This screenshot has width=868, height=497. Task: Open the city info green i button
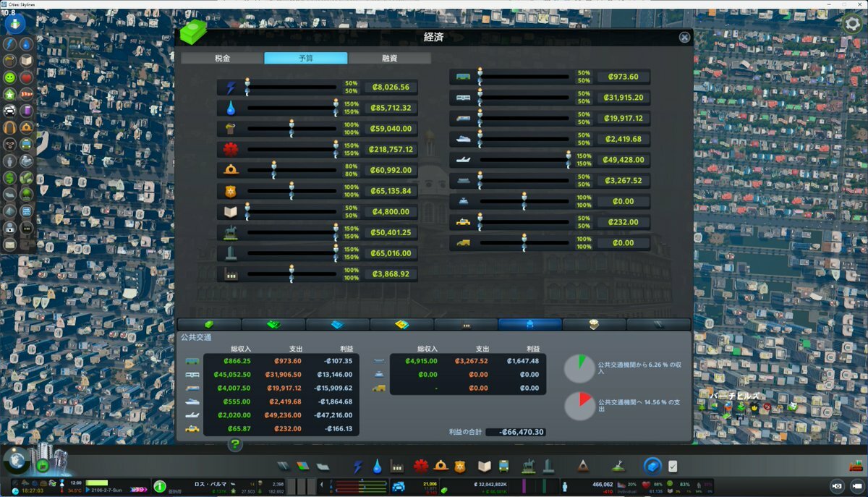[x=160, y=486]
